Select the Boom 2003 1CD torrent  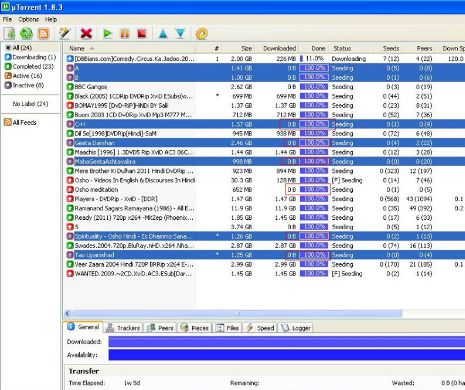[264, 115]
